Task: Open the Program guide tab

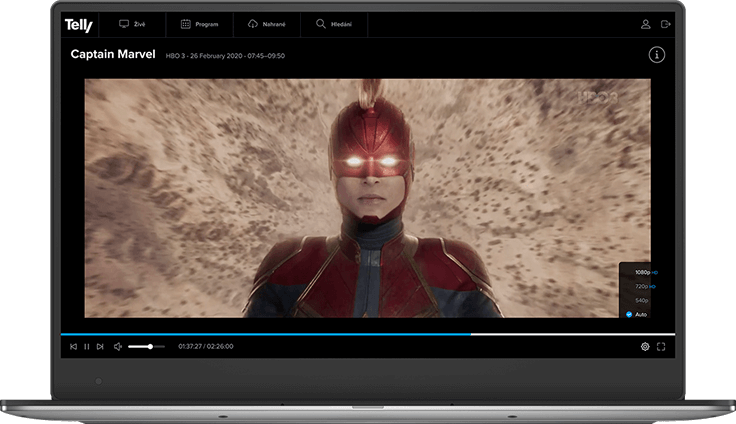Action: point(198,24)
